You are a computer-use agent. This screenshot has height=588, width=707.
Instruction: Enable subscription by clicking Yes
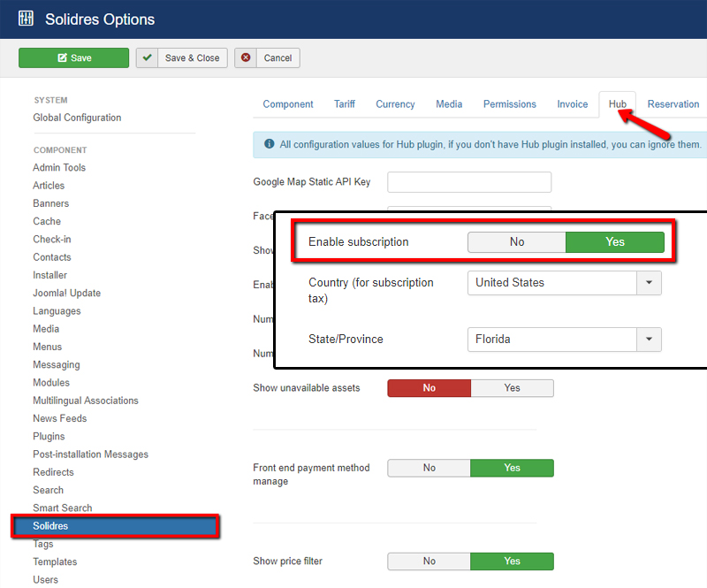[x=615, y=241]
